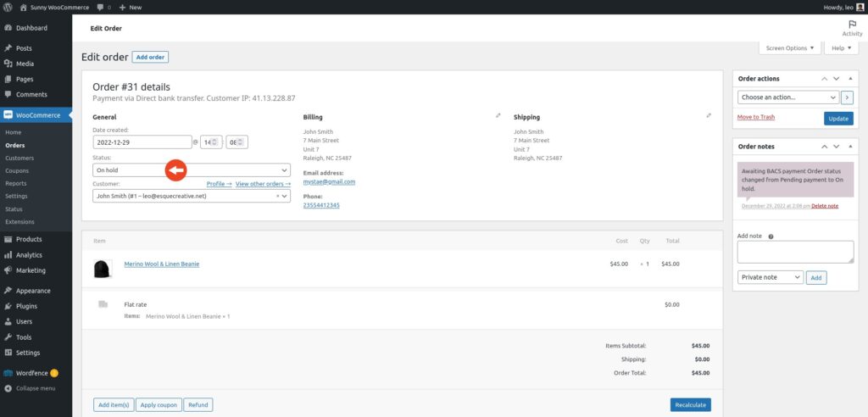Open the Activity flag panel
The image size is (868, 417).
pyautogui.click(x=852, y=28)
